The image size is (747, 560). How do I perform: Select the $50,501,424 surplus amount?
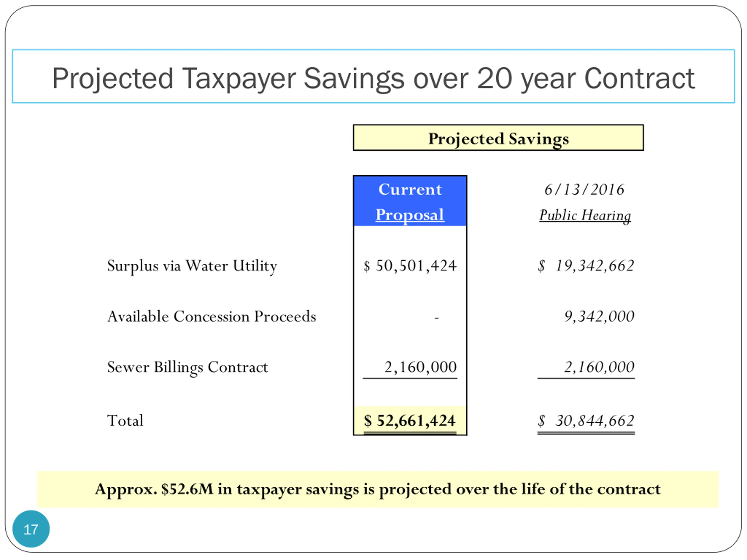(410, 266)
